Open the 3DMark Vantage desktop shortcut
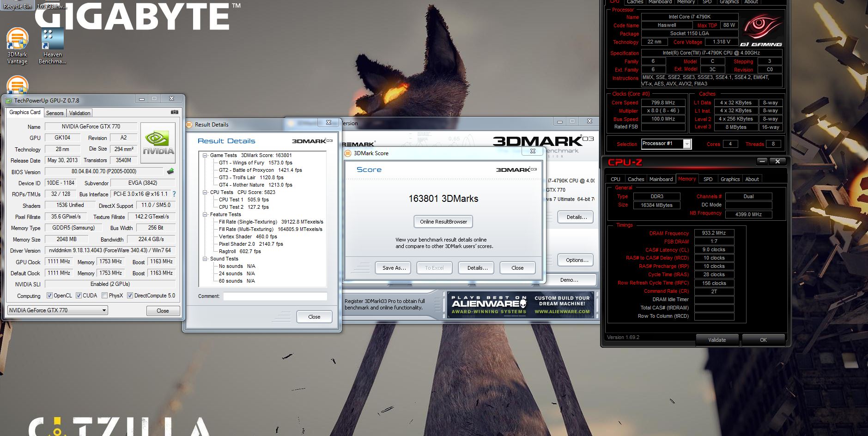Screen dimensions: 868x436 (18, 46)
